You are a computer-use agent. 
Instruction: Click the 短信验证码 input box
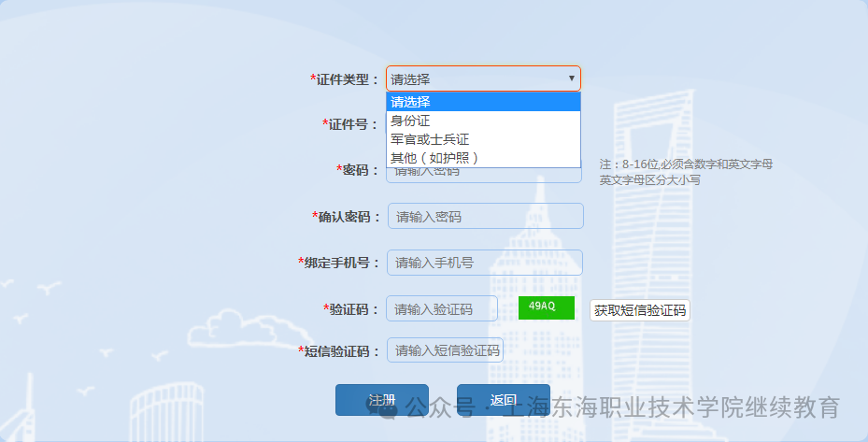click(445, 351)
